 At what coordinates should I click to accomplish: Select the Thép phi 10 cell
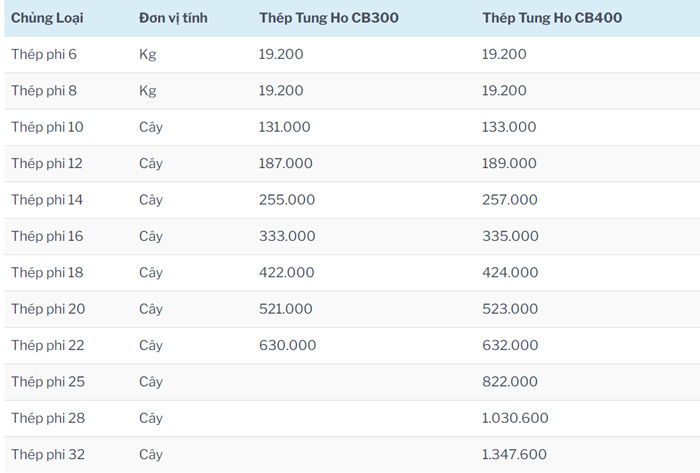(47, 127)
